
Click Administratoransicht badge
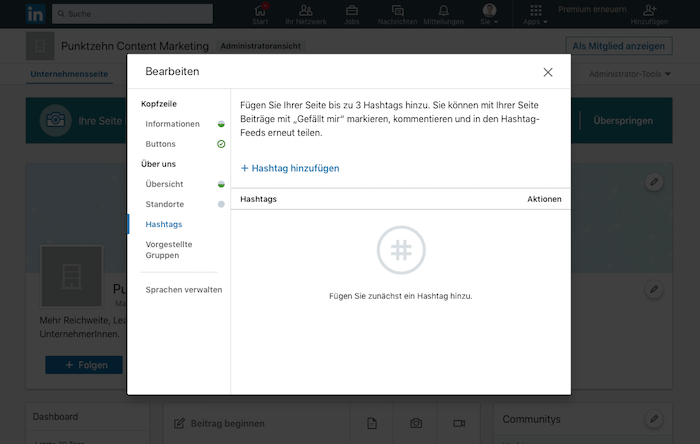click(x=261, y=46)
